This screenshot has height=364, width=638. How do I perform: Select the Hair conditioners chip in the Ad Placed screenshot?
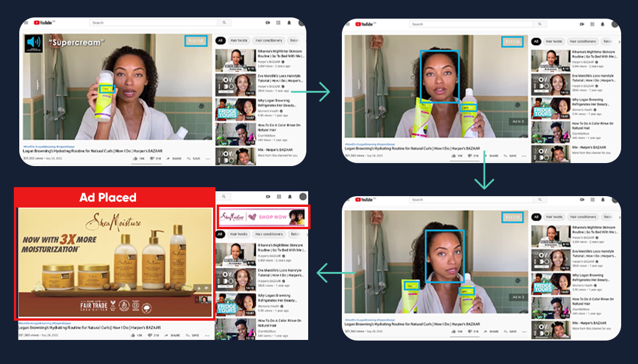[269, 234]
